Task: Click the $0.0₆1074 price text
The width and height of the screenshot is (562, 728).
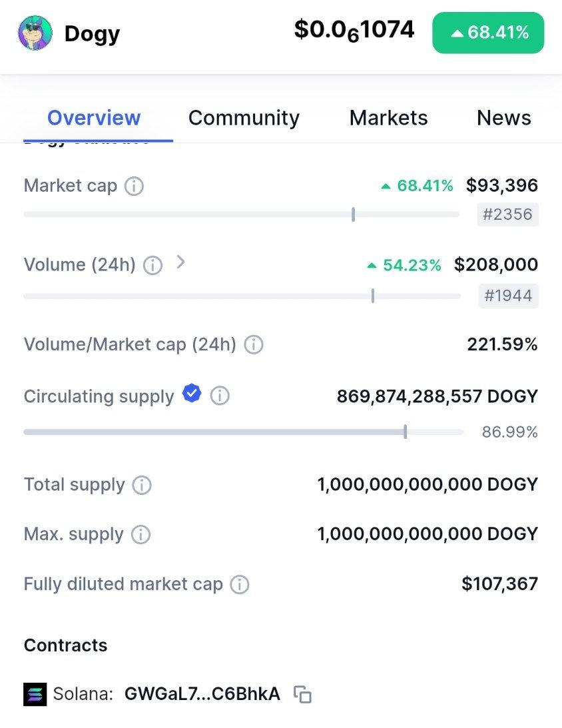Action: pyautogui.click(x=354, y=30)
